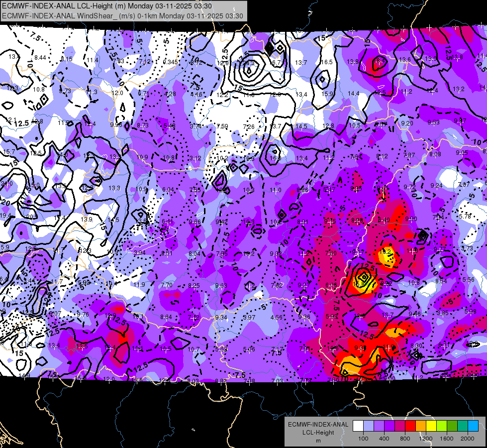Viewport: 487px width, 448px height.
Task: Click the wind shear value 15.9
Action: coord(327,94)
